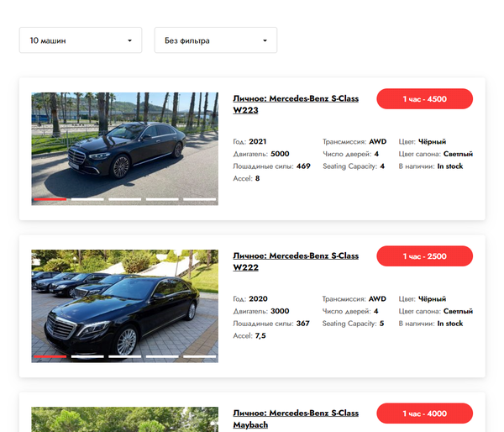The height and width of the screenshot is (432, 504).
Task: Open the Mercedes-Benz S-Class Maybach title link
Action: pyautogui.click(x=296, y=419)
